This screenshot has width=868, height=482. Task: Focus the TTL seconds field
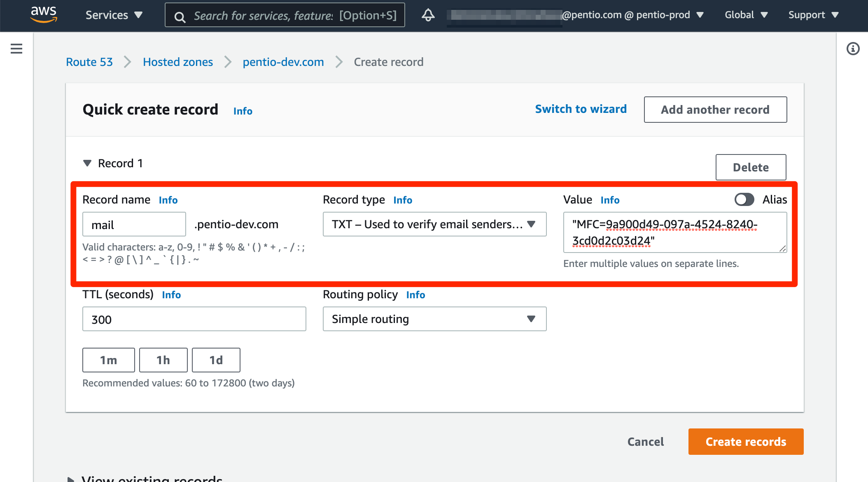click(x=194, y=319)
